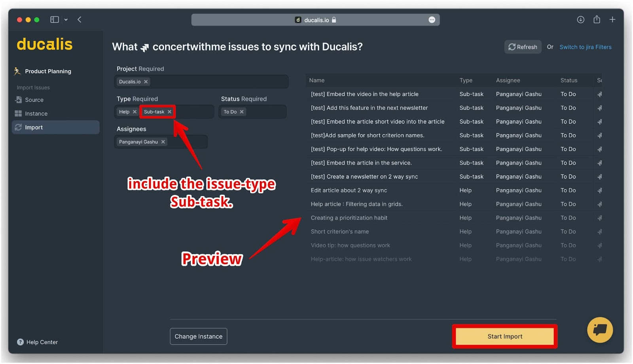This screenshot has height=364, width=633.
Task: Select row '[test] Embed the article in the service.'
Action: tap(454, 163)
